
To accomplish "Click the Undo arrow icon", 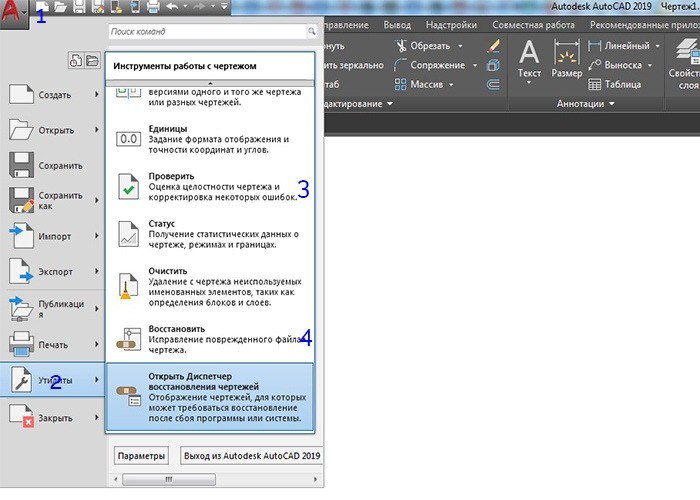I will (x=172, y=7).
